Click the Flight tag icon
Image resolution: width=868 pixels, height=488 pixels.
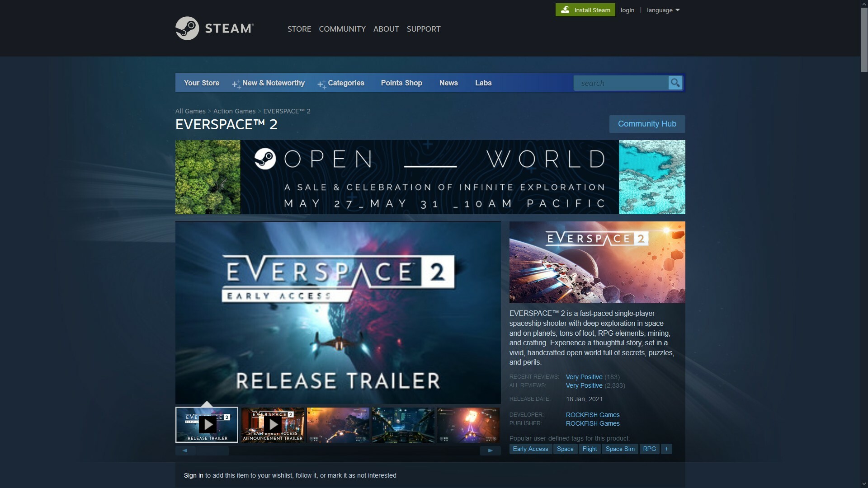pyautogui.click(x=589, y=449)
